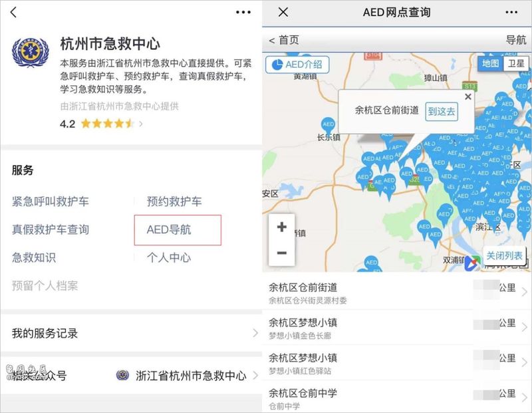Screen dimensions: 532x413
Task: Tap chevron on 梦想小镇红色驿站 row
Action: (525, 362)
